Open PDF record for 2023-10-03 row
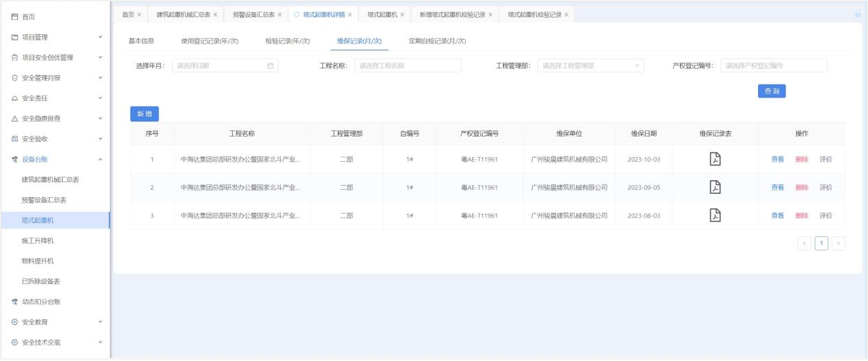The width and height of the screenshot is (868, 361). (715, 159)
